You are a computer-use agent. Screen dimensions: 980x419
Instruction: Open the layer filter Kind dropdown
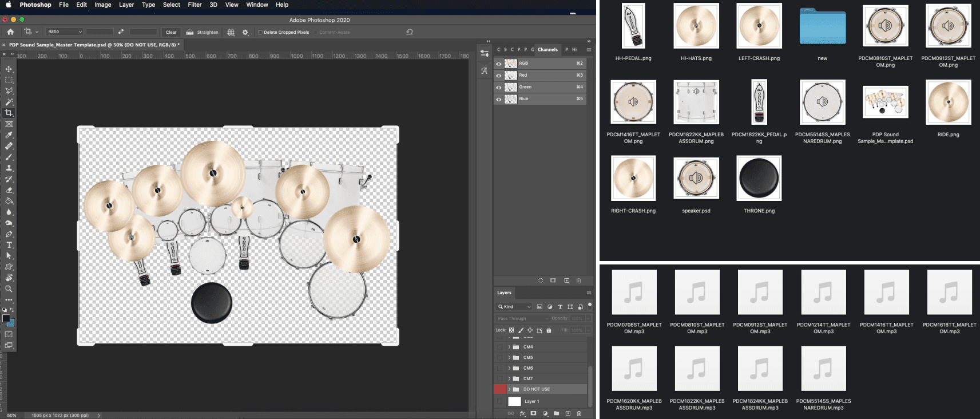[514, 307]
